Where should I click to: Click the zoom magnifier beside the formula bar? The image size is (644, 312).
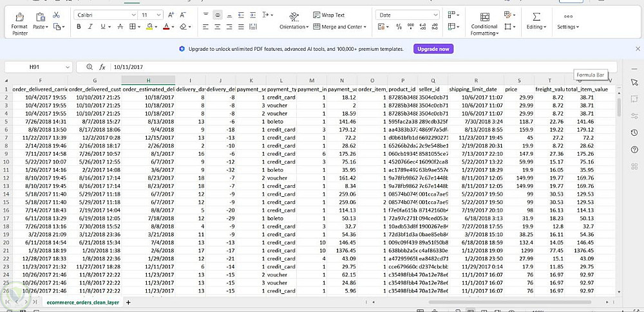point(90,67)
